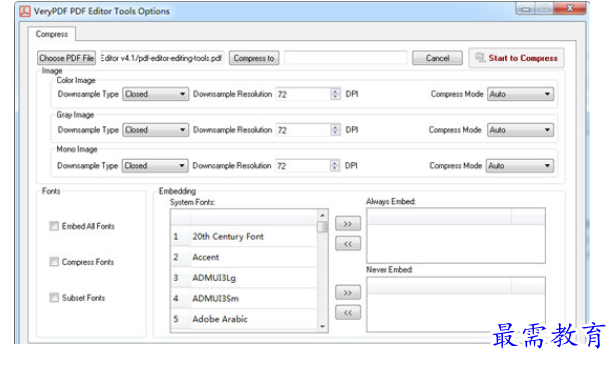Select ADMUI3Sm font row

click(244, 298)
